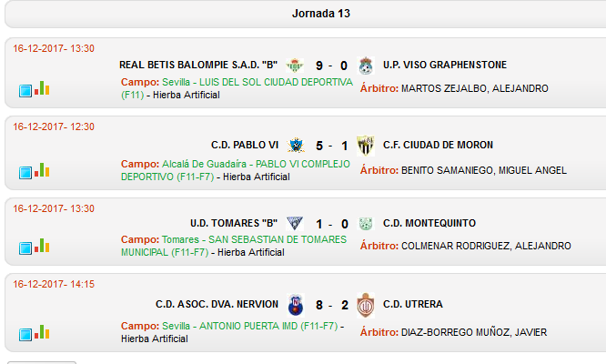Click the Jornada 13 header bar
The image size is (606, 364).
(306, 14)
